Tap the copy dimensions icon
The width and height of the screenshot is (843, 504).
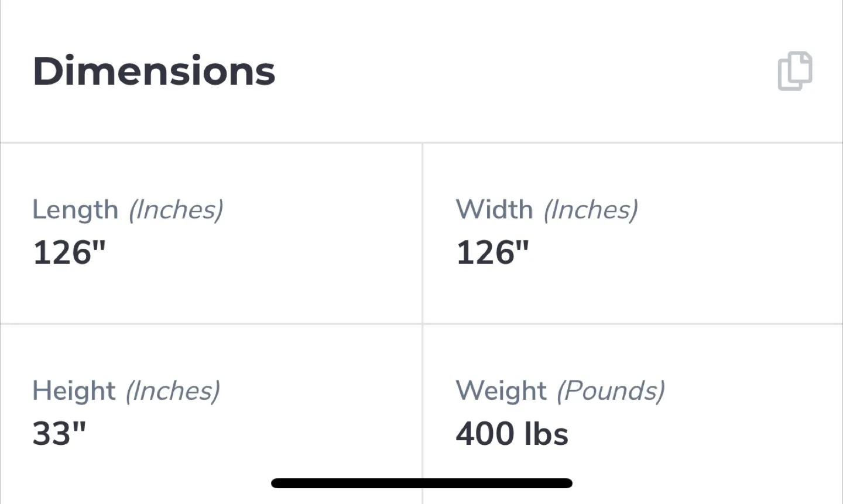tap(794, 71)
